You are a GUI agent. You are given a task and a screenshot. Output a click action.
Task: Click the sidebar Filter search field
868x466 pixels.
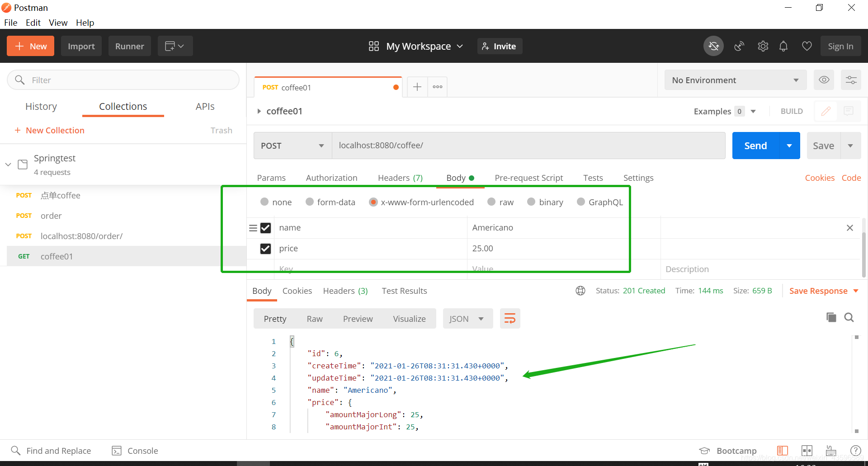click(123, 80)
